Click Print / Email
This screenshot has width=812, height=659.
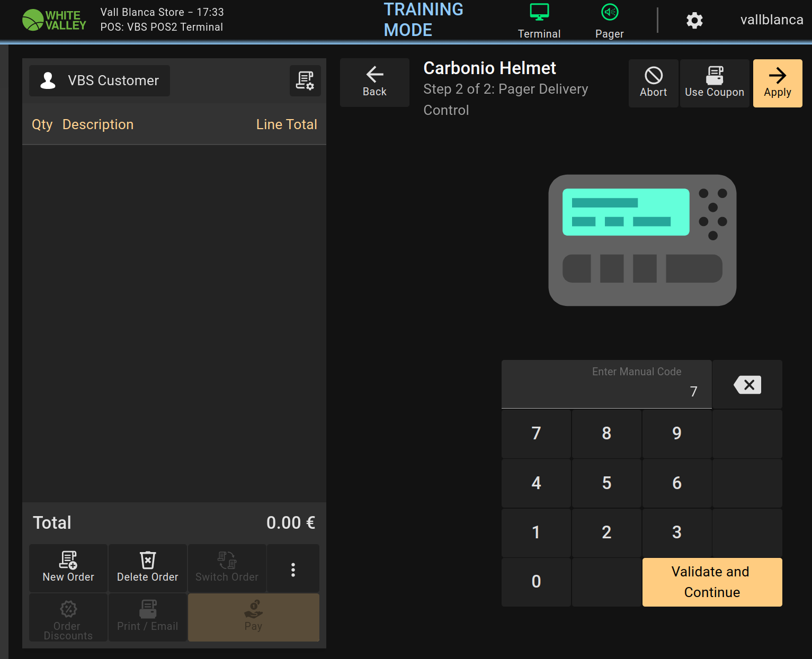tap(148, 617)
